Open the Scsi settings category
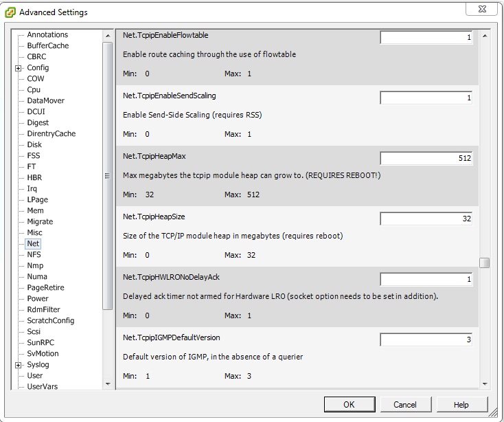 point(34,331)
